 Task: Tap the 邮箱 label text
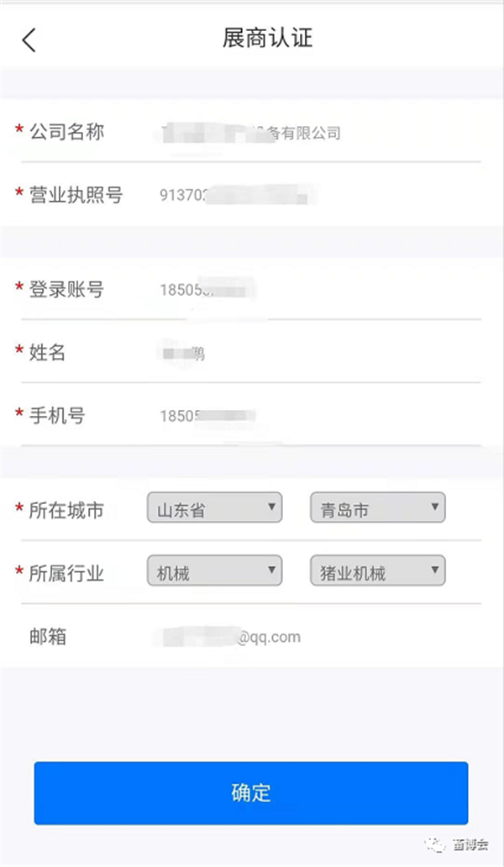click(x=48, y=637)
